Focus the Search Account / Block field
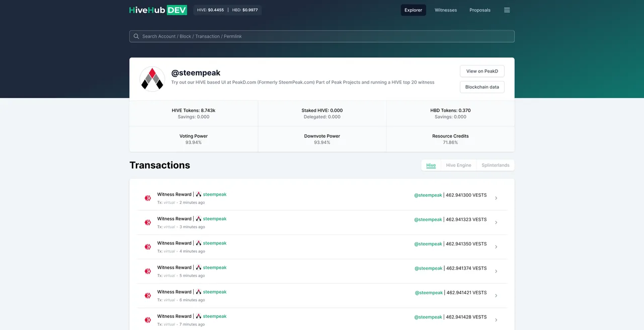Image resolution: width=644 pixels, height=330 pixels. click(x=322, y=36)
